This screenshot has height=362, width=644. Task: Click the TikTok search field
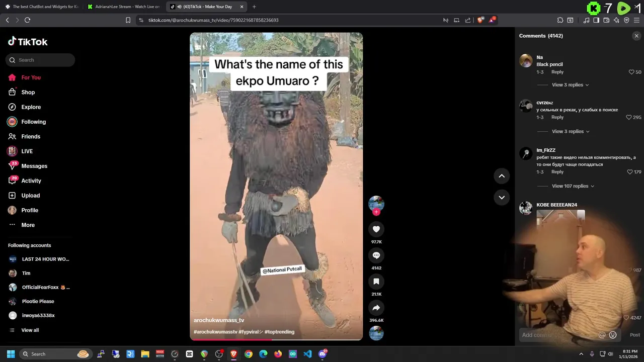pos(40,60)
